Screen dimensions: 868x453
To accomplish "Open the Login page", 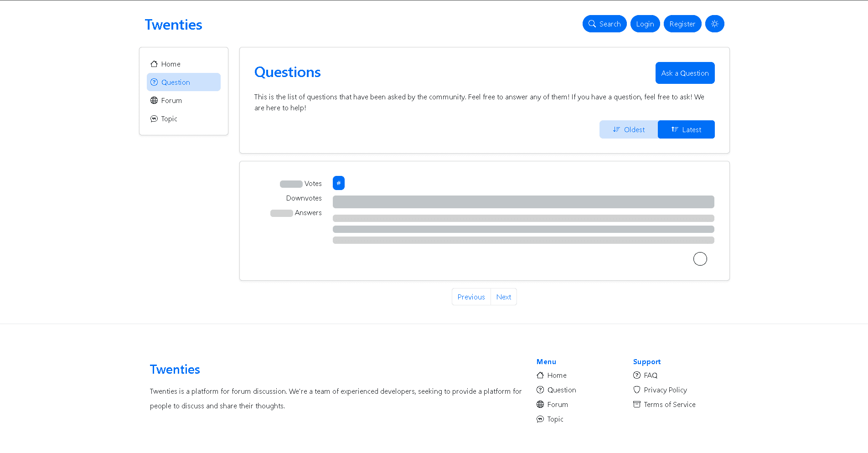I will [645, 24].
